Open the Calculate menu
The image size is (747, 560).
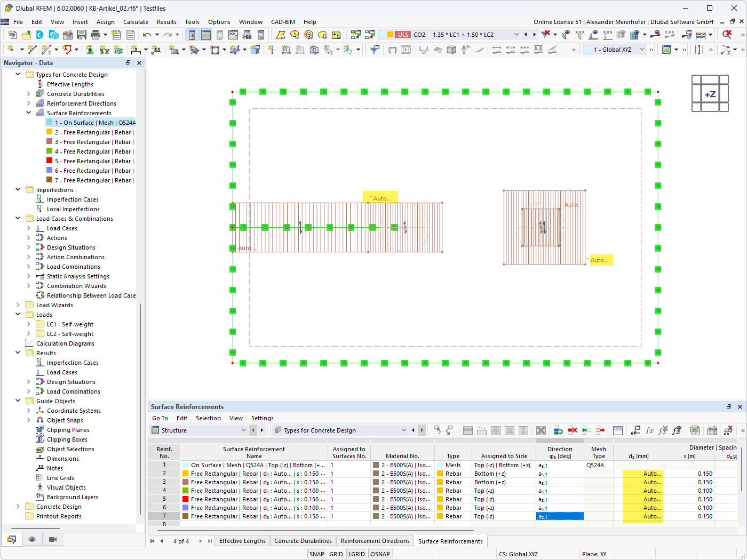136,22
